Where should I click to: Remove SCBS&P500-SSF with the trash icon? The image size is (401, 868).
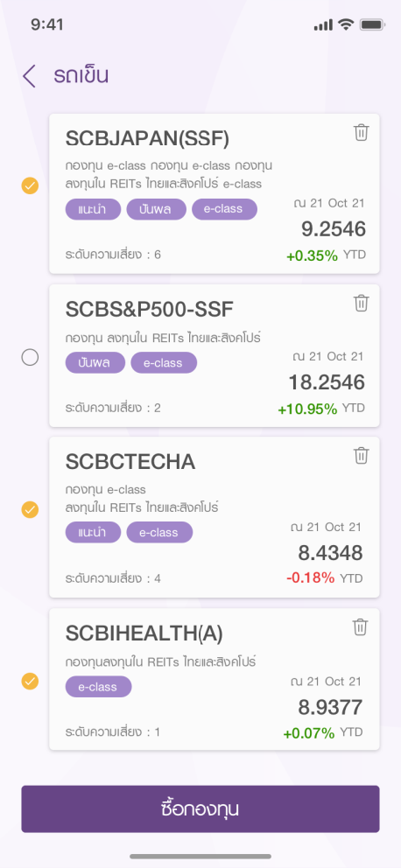pos(361,304)
